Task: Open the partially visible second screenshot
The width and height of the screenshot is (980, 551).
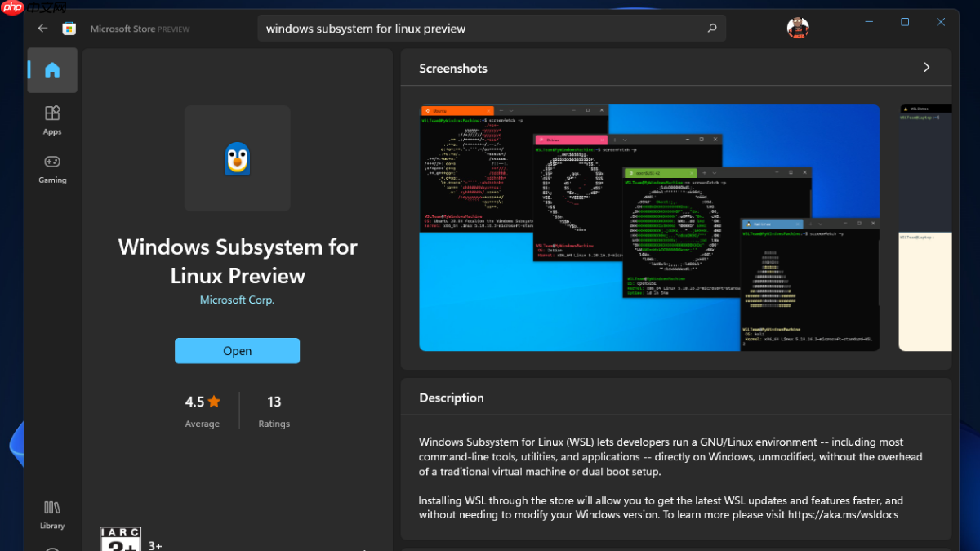Action: [925, 228]
